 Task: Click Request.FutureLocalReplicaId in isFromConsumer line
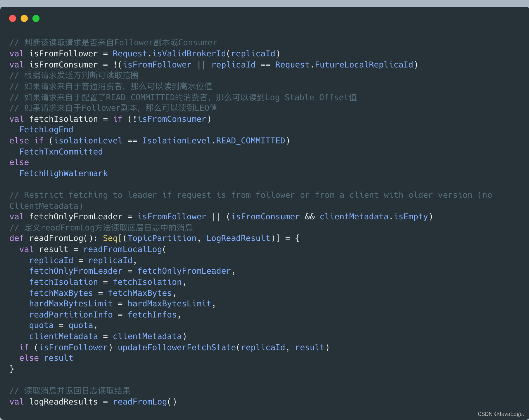(344, 65)
